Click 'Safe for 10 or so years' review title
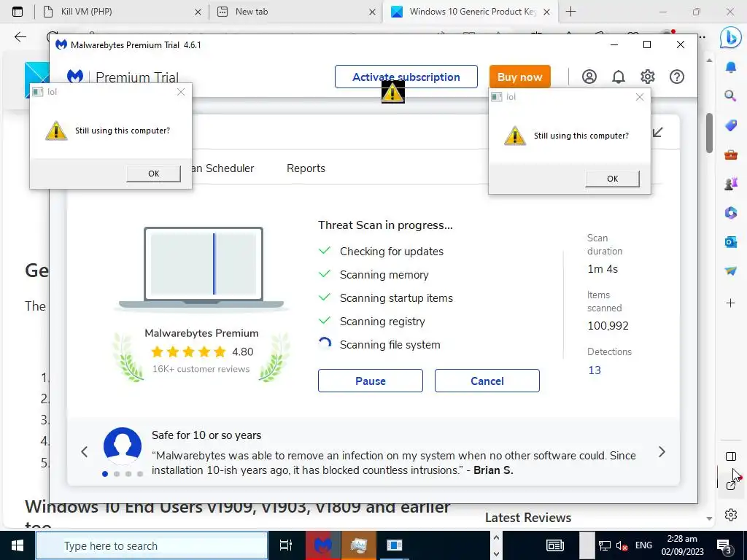 pos(206,435)
